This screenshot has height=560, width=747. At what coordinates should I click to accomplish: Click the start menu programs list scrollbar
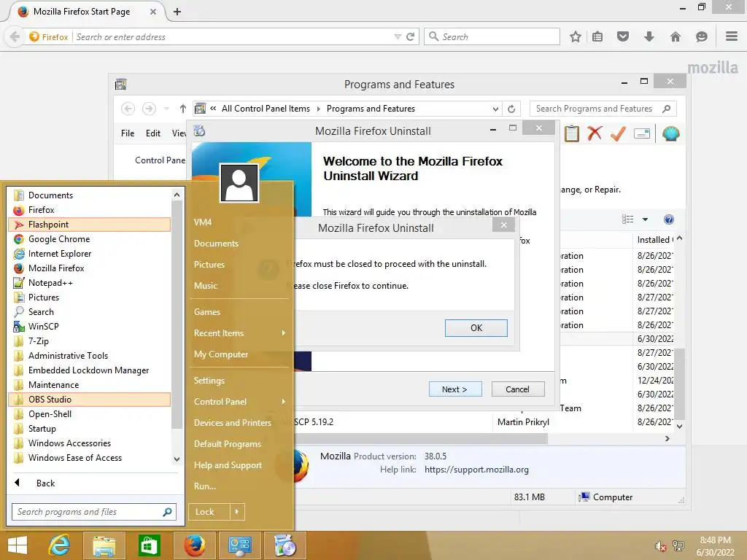(177, 314)
